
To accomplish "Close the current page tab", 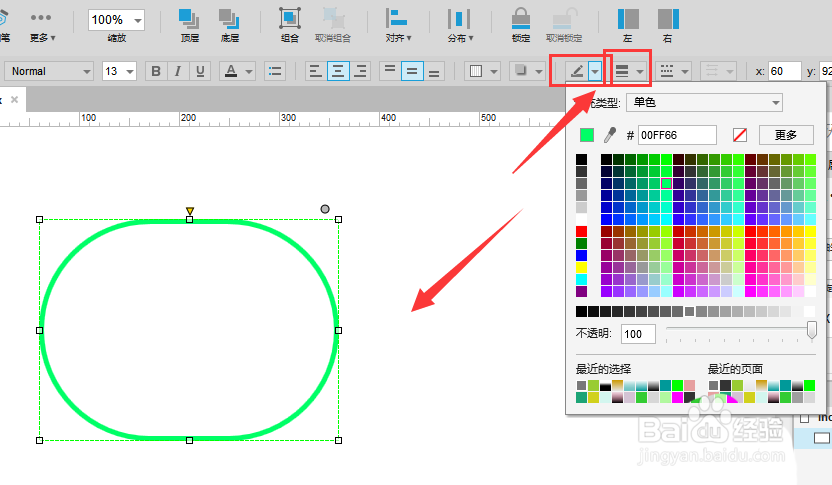I will pos(14,99).
